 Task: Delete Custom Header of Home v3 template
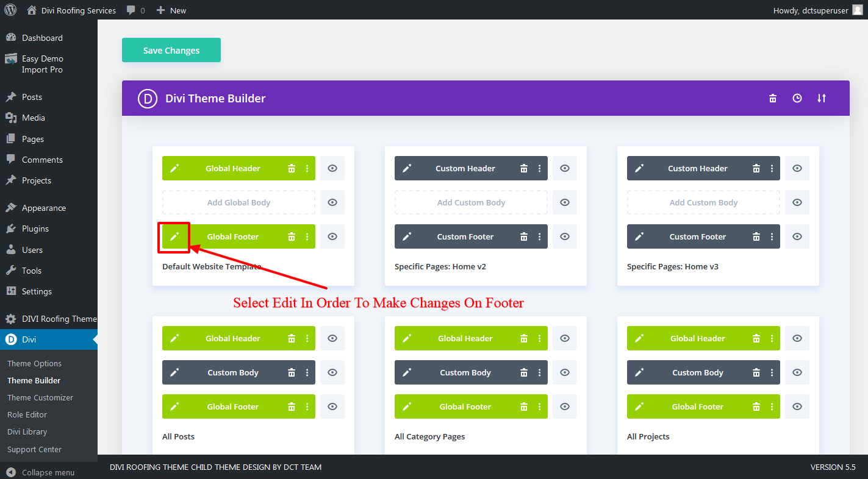coord(756,168)
